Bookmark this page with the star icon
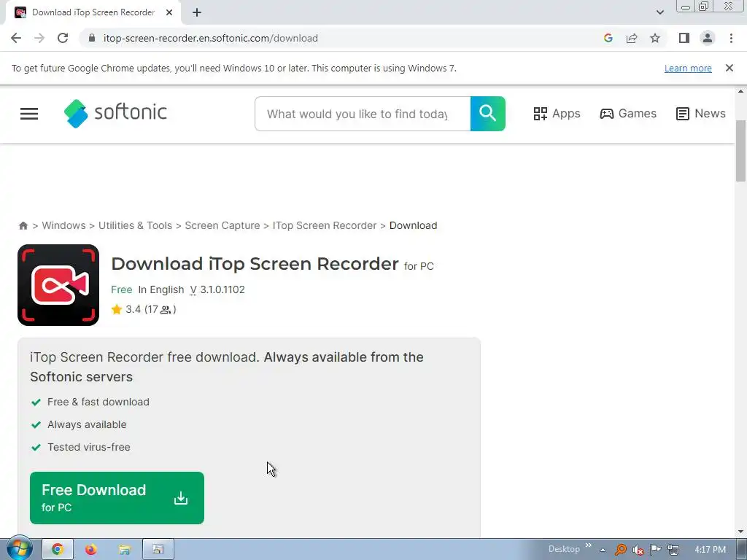Viewport: 747px width, 560px height. coord(655,38)
